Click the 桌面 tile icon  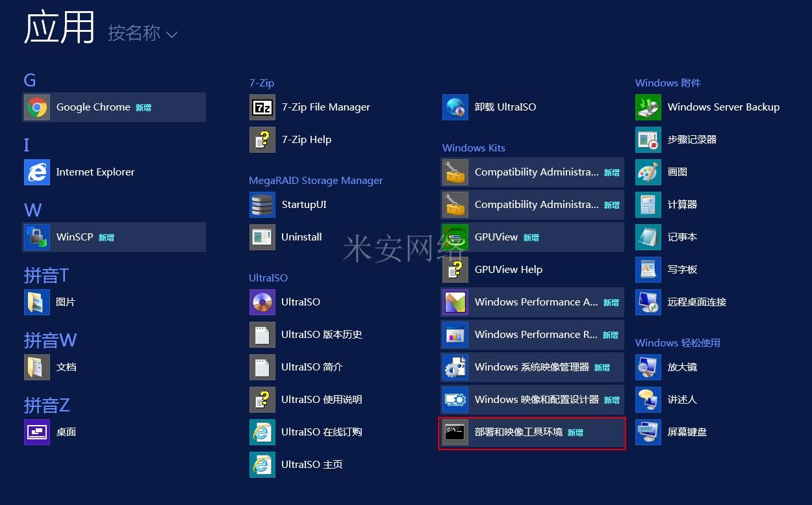pyautogui.click(x=37, y=432)
